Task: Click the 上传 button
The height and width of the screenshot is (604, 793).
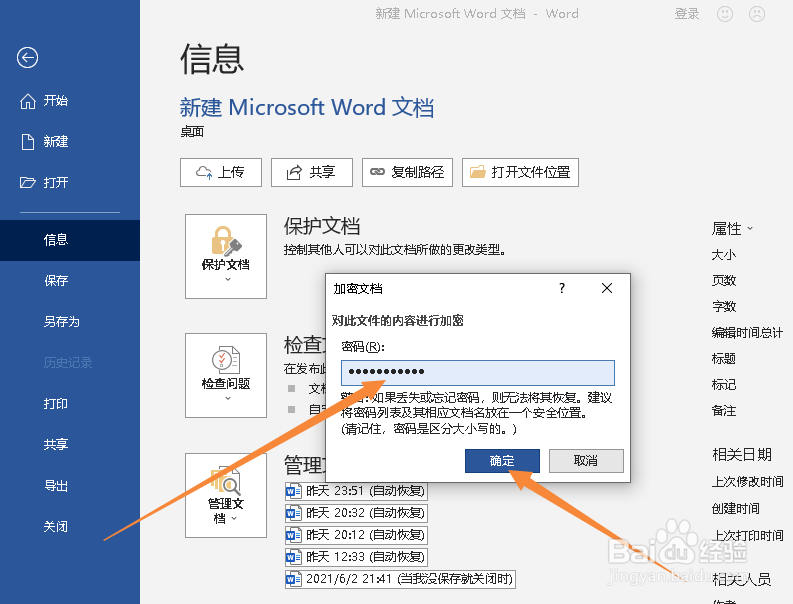Action: 221,172
